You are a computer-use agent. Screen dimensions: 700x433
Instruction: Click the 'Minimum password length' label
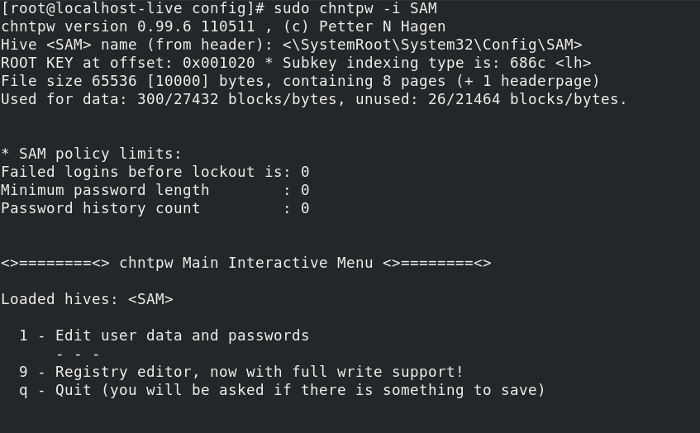pyautogui.click(x=105, y=190)
